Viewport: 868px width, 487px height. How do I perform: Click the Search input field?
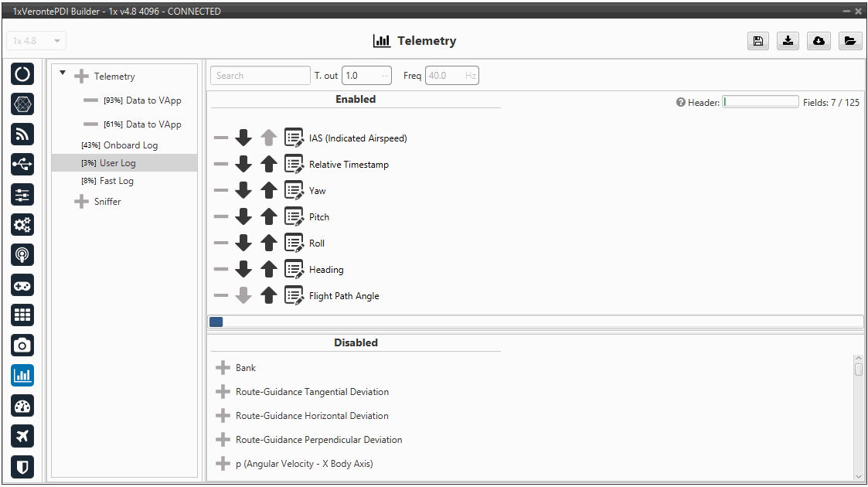click(x=260, y=76)
